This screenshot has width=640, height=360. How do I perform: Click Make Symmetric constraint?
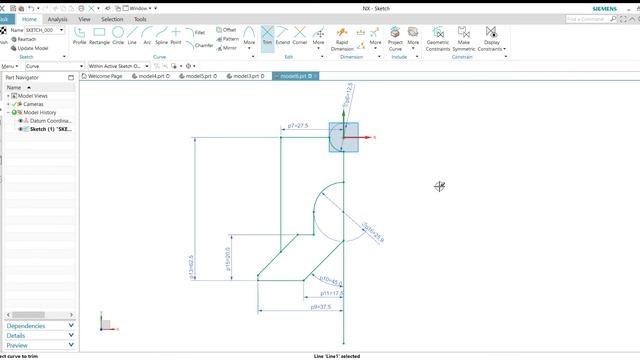(x=464, y=39)
